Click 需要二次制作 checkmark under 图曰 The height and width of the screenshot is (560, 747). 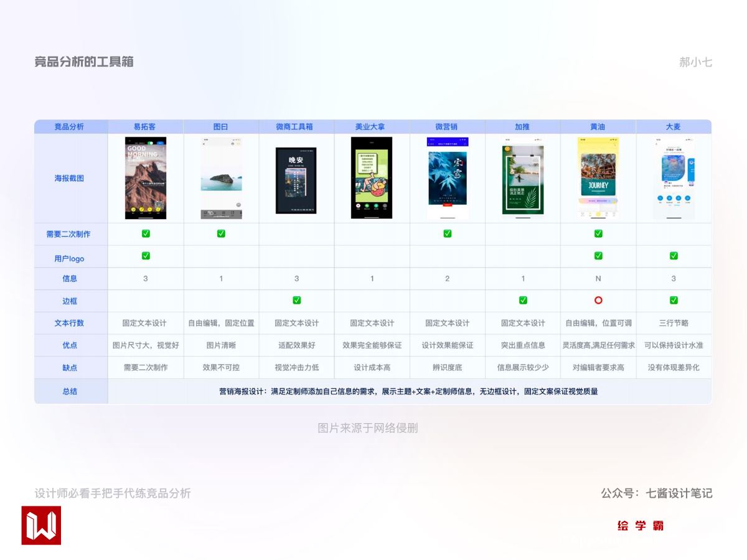(221, 233)
